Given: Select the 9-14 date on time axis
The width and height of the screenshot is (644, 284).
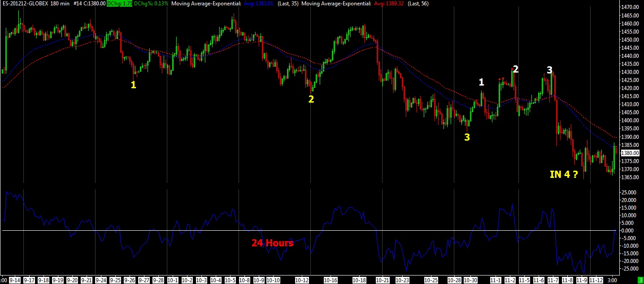Looking at the screenshot, I should coord(14,280).
